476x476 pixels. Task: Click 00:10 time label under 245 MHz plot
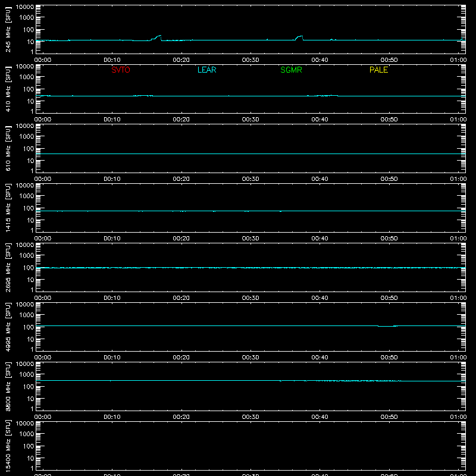[x=112, y=60]
